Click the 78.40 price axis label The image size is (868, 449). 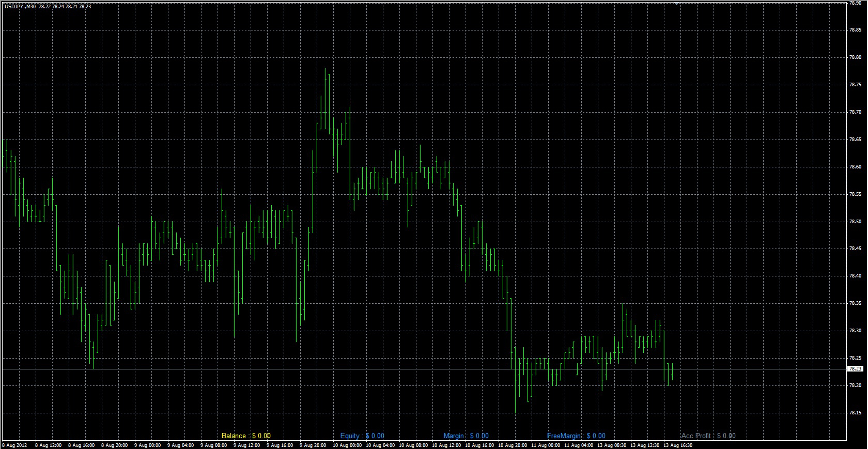coord(855,276)
